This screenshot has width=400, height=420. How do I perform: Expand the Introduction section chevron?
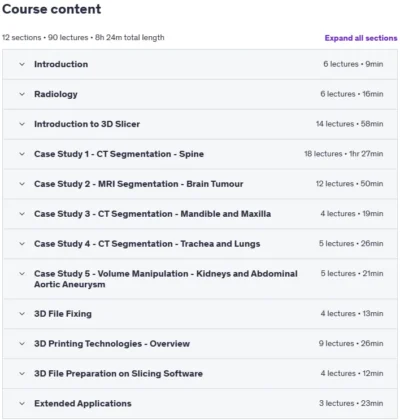(22, 64)
